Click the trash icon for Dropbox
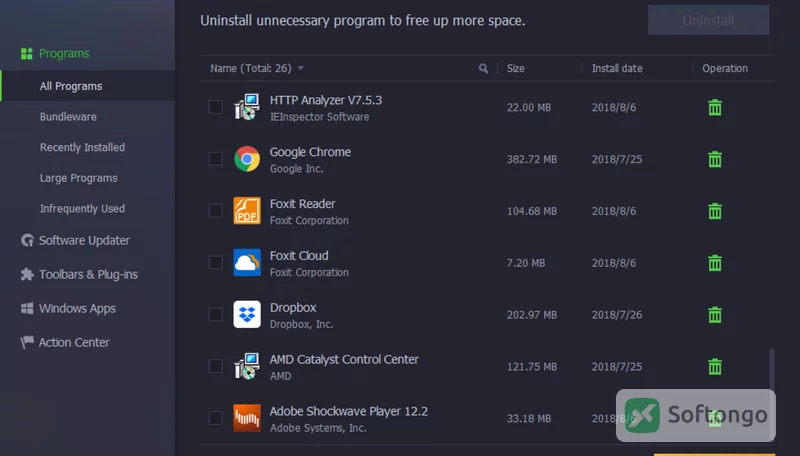Viewport: 800px width, 456px height. [x=715, y=315]
